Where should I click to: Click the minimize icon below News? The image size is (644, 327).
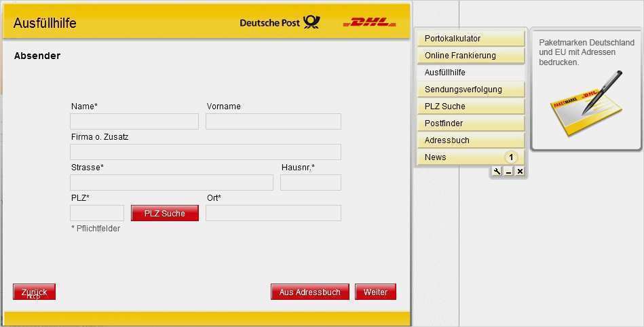pyautogui.click(x=508, y=172)
